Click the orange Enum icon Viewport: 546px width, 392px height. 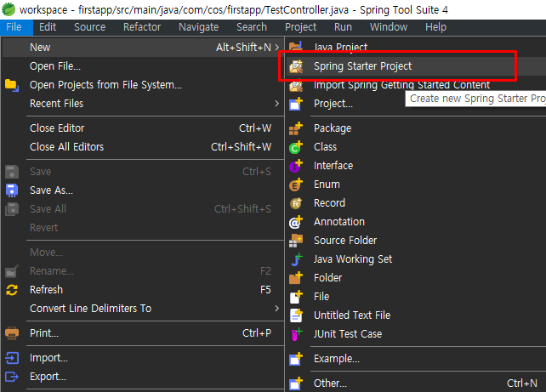click(x=296, y=185)
